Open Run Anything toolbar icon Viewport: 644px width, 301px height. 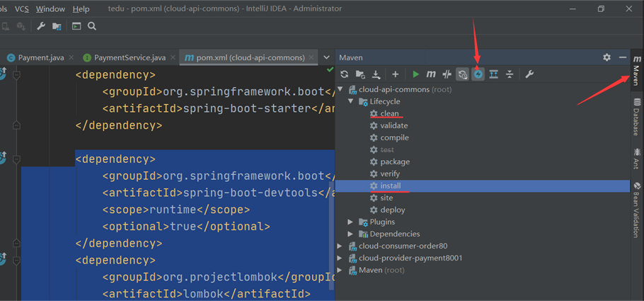point(76,26)
